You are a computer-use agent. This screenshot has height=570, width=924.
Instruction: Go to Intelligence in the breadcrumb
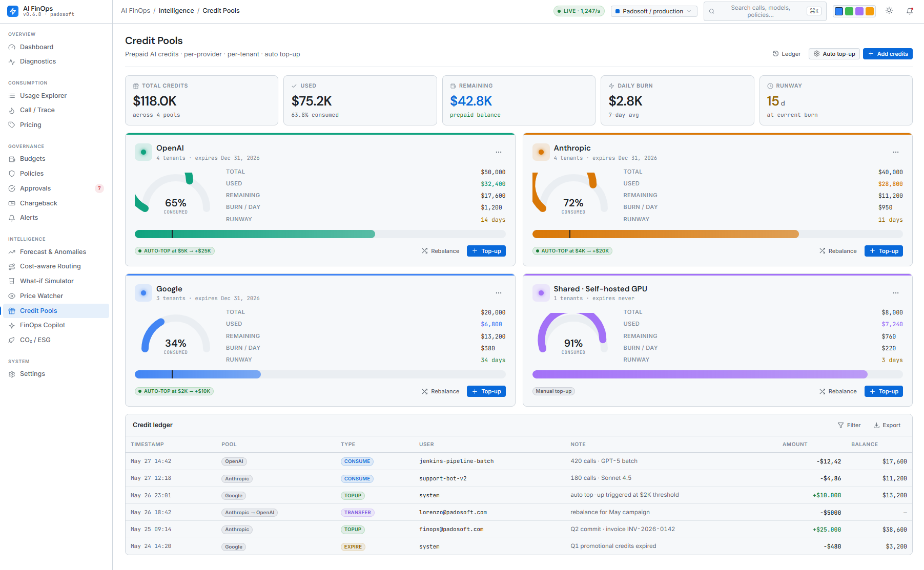176,11
